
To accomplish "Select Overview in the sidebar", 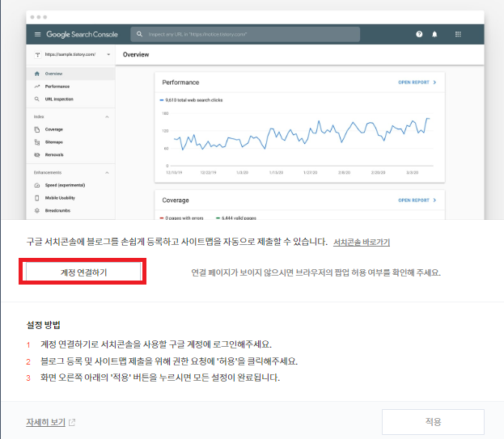I will click(x=70, y=74).
